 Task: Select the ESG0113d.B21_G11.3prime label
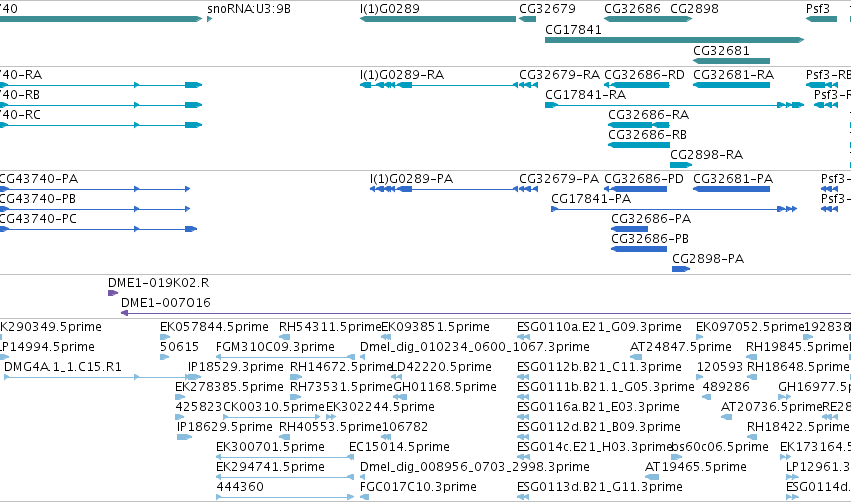[600, 487]
